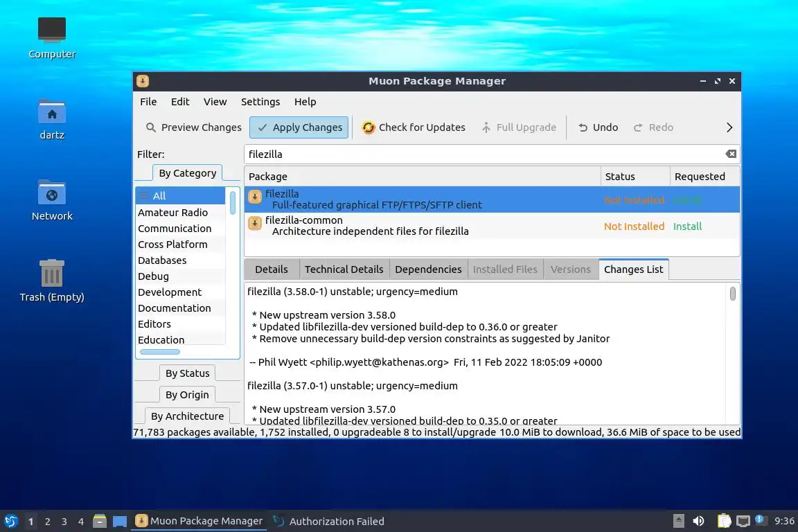This screenshot has width=798, height=532.
Task: Select the Documentation category
Action: (x=181, y=308)
